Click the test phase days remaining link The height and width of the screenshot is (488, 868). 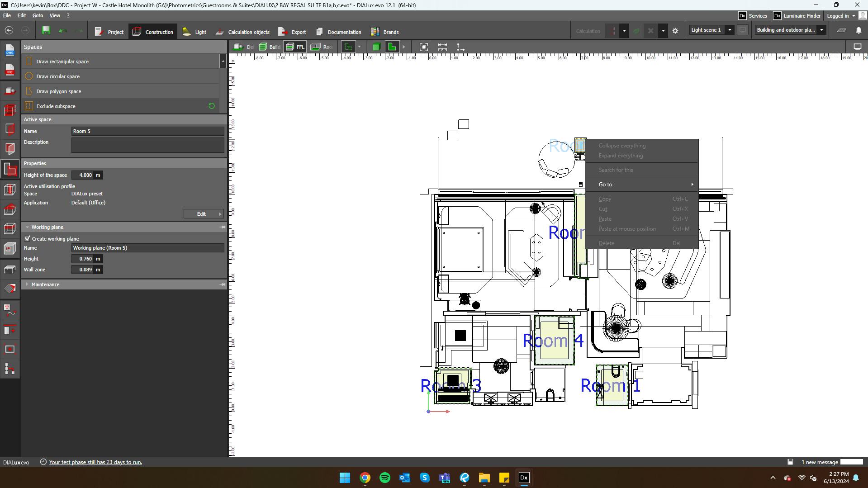95,462
